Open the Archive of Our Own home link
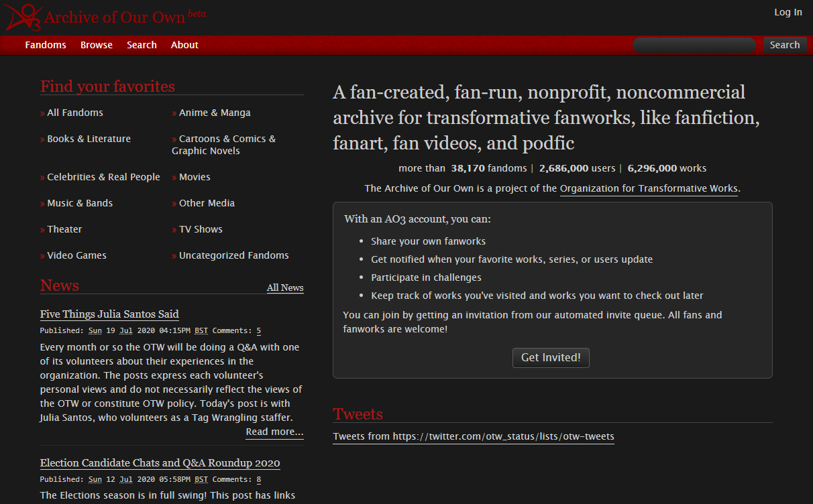The width and height of the screenshot is (813, 504). click(x=114, y=17)
